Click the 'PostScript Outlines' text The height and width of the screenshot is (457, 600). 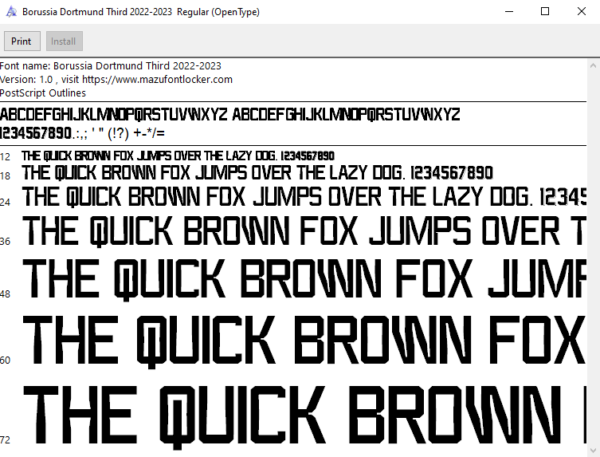click(x=43, y=93)
